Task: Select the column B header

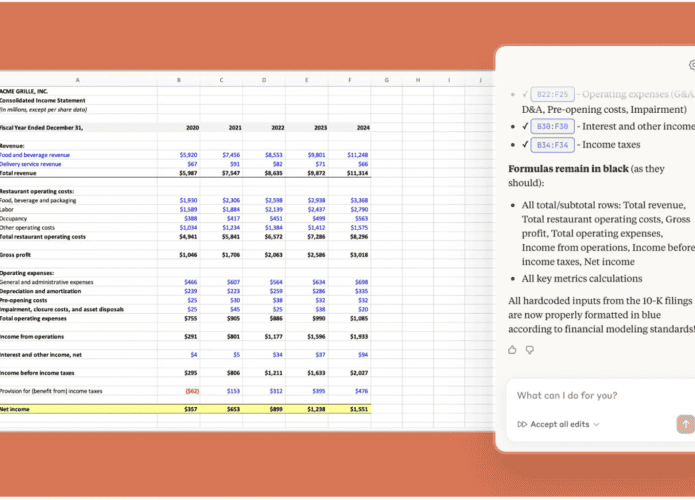Action: 179,79
